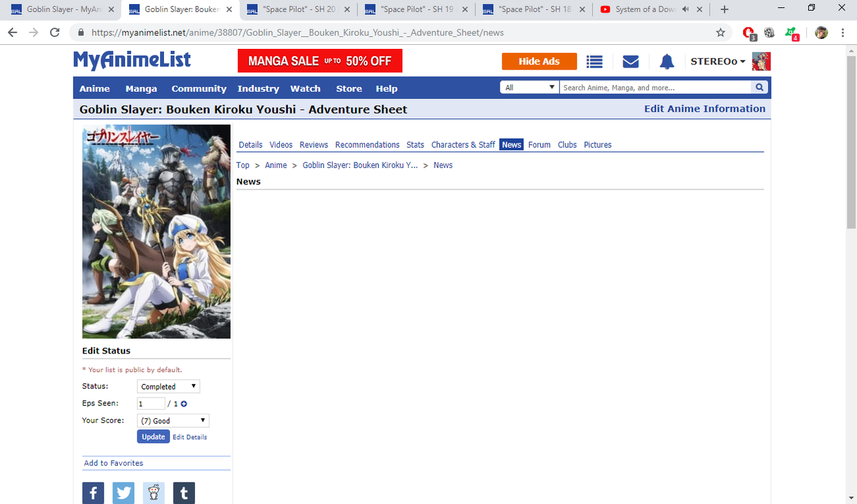Open the MyAnimeList list icon in header
This screenshot has height=504, width=857.
click(x=595, y=62)
